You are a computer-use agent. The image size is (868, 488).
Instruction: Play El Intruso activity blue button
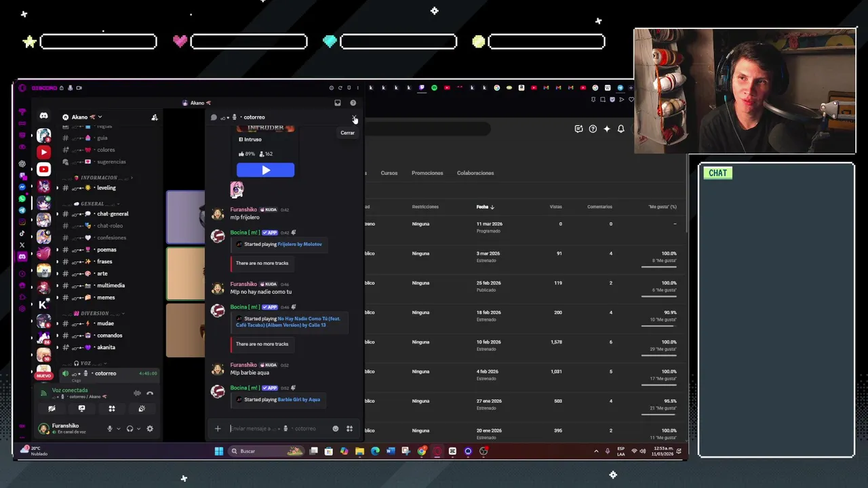(265, 170)
